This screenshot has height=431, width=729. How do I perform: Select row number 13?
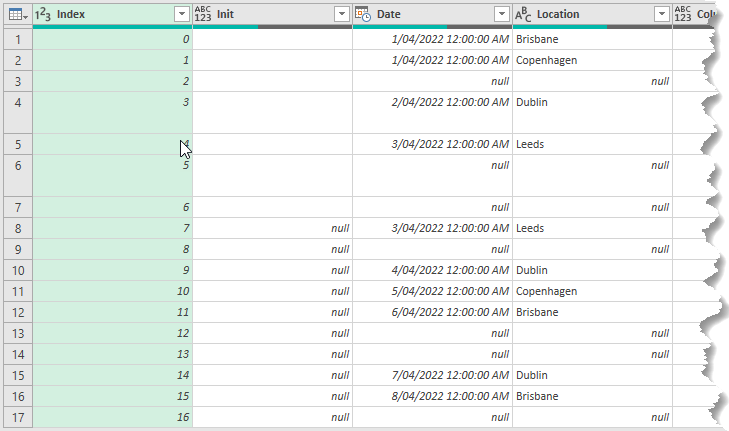tap(18, 333)
